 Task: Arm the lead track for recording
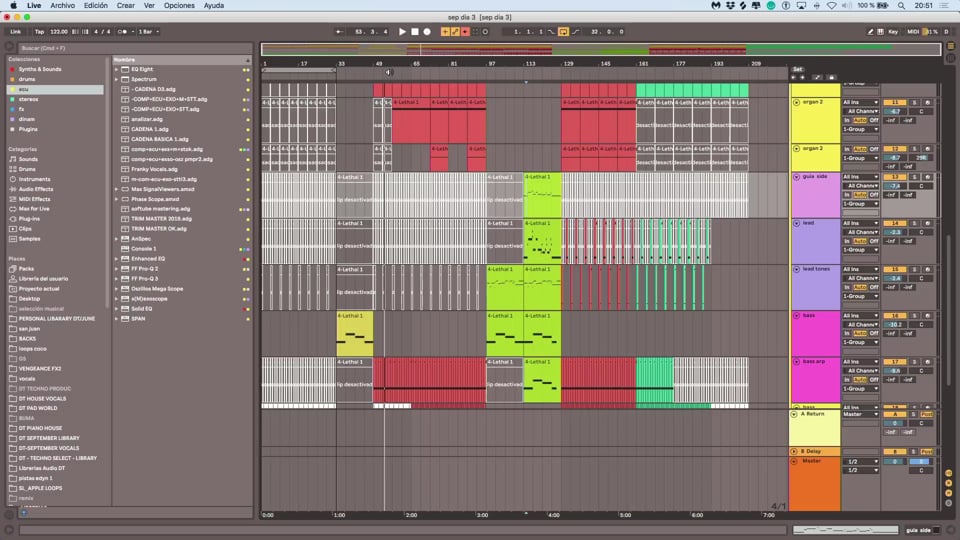tap(927, 223)
